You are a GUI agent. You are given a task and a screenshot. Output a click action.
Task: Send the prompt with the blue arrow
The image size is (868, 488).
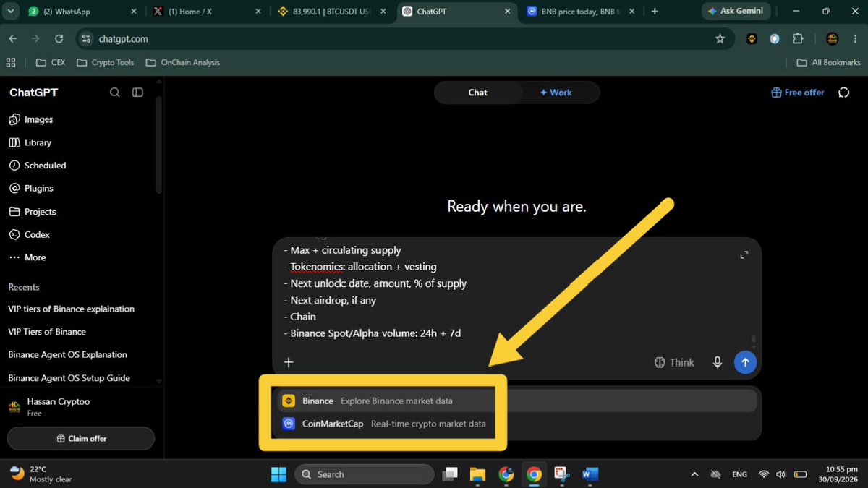[745, 362]
